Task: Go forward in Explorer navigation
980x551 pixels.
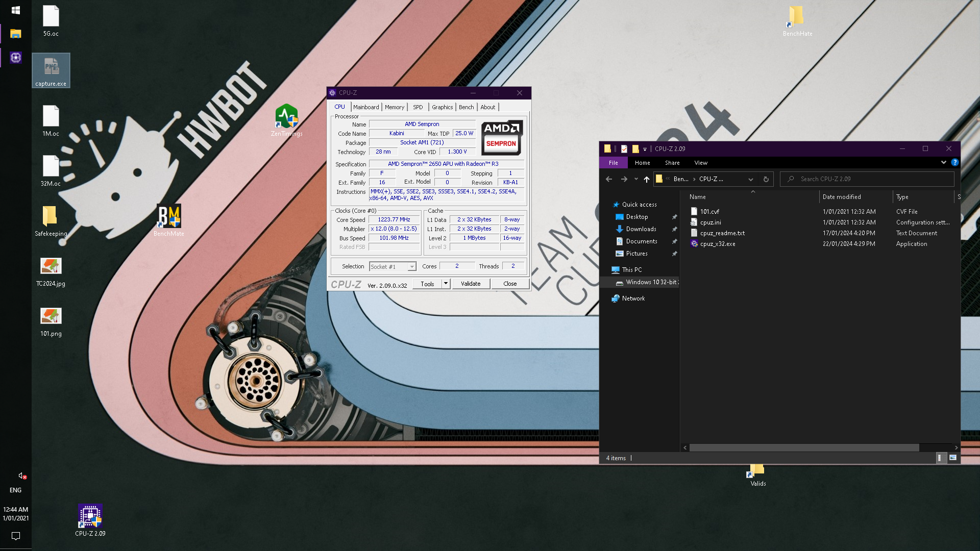Action: point(624,179)
